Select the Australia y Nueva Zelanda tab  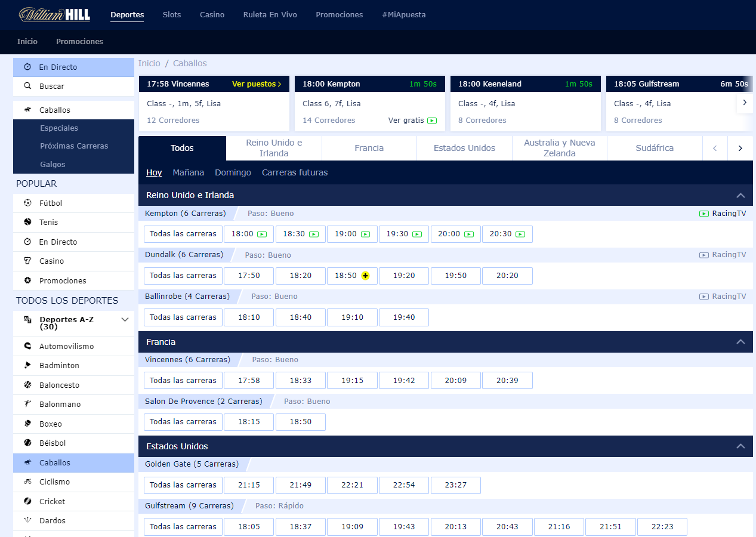560,148
